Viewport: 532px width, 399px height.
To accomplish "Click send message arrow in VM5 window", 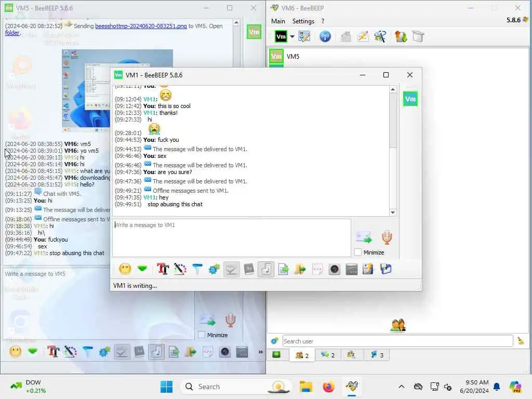I will (207, 320).
